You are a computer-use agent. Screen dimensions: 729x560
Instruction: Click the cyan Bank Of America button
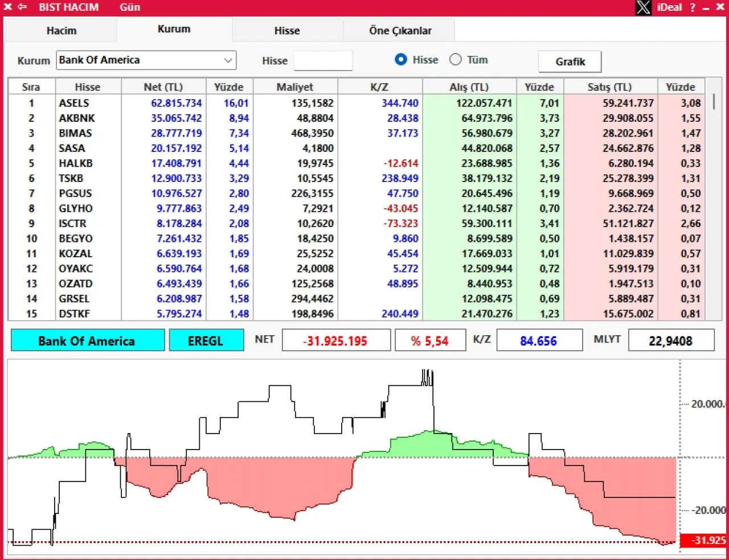click(88, 340)
